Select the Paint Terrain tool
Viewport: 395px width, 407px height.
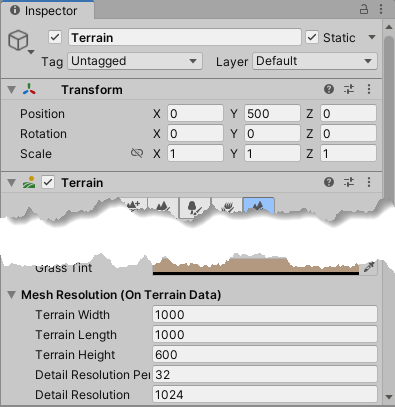[x=163, y=207]
